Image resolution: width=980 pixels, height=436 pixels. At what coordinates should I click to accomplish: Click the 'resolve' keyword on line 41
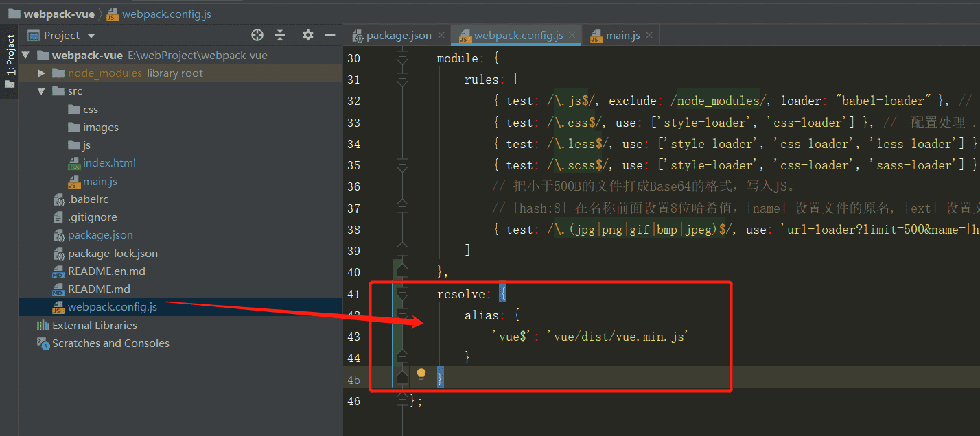tap(460, 294)
